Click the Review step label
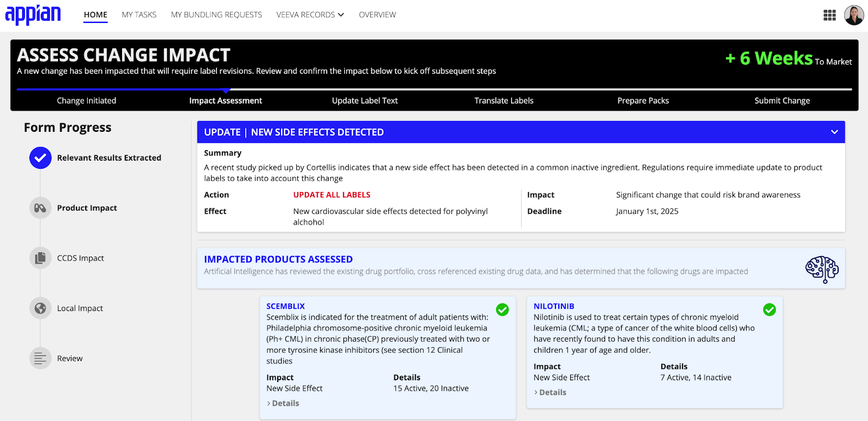 [x=70, y=359]
